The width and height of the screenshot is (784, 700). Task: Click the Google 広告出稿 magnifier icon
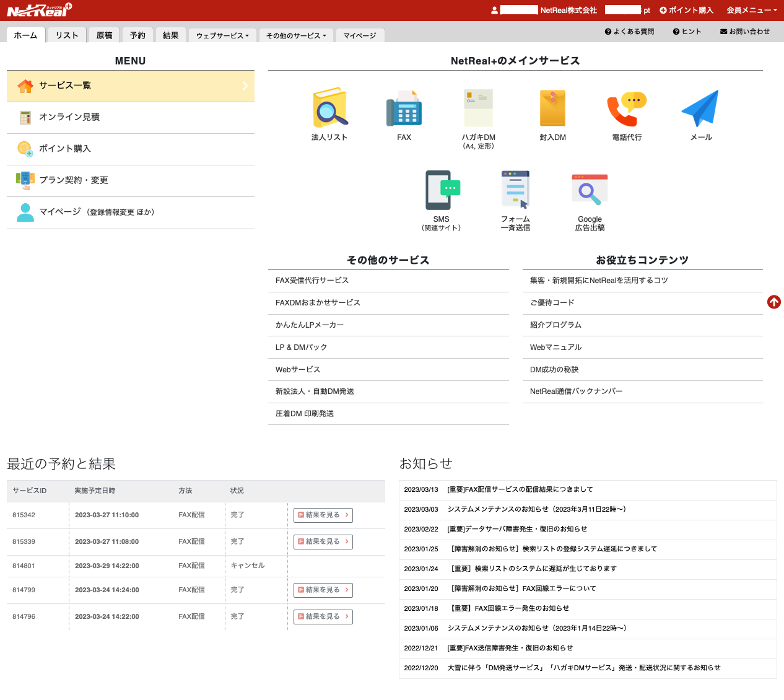[590, 190]
